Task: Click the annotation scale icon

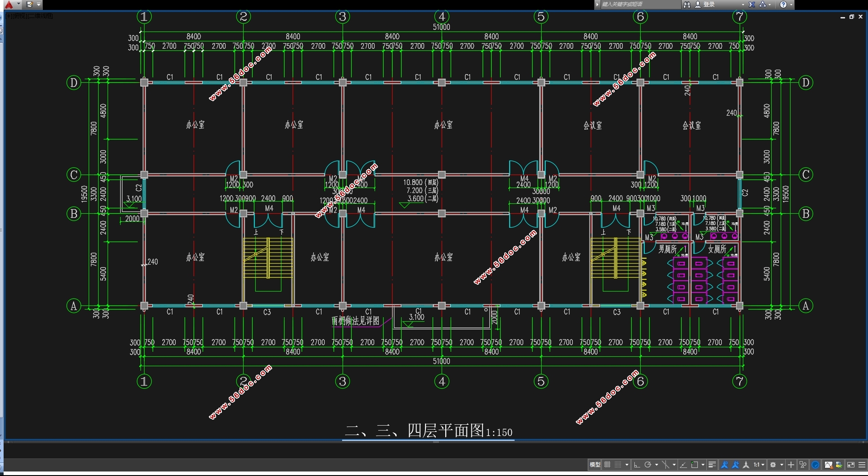Action: [746, 465]
